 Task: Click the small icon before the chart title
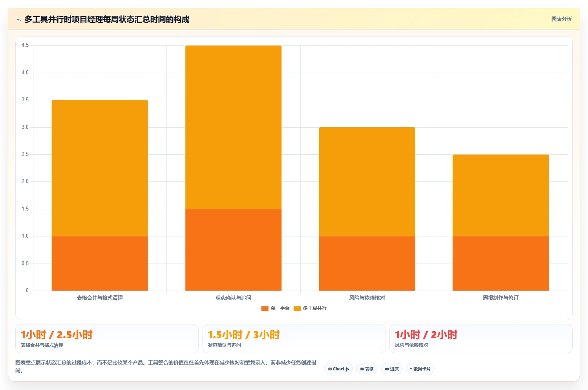pyautogui.click(x=18, y=20)
